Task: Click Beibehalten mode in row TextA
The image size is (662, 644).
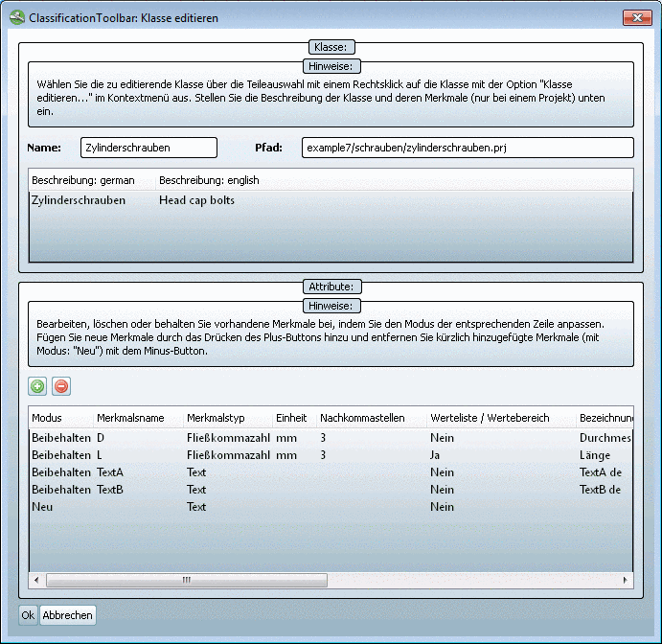Action: (x=61, y=472)
